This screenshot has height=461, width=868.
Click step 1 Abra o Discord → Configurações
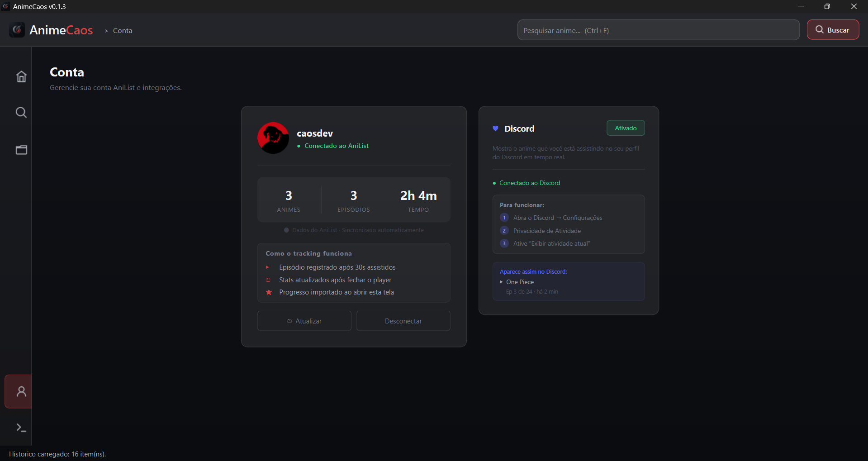click(x=558, y=218)
